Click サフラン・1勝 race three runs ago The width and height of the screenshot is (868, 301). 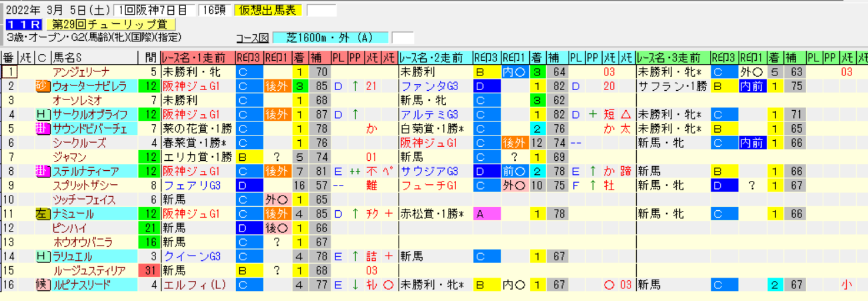(x=672, y=85)
